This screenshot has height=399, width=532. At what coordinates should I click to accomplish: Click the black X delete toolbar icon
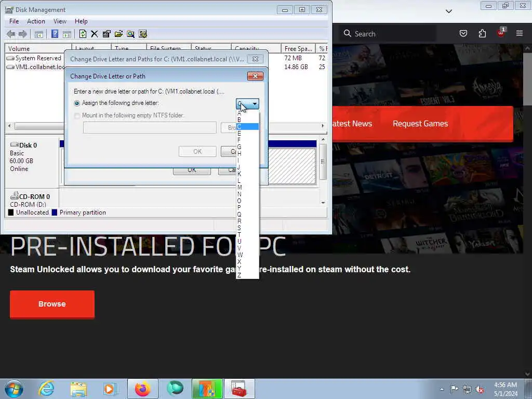click(95, 34)
